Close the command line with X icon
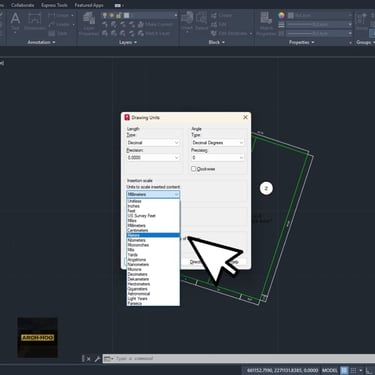The image size is (375, 375). [88, 359]
